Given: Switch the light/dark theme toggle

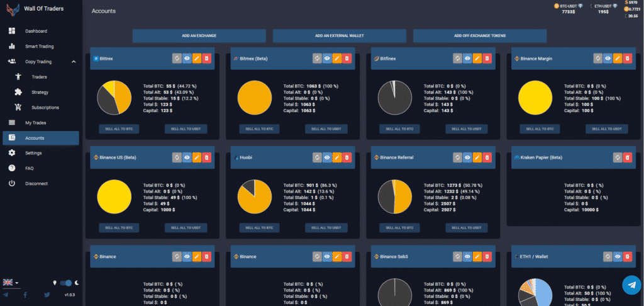Looking at the screenshot, I should click(65, 283).
